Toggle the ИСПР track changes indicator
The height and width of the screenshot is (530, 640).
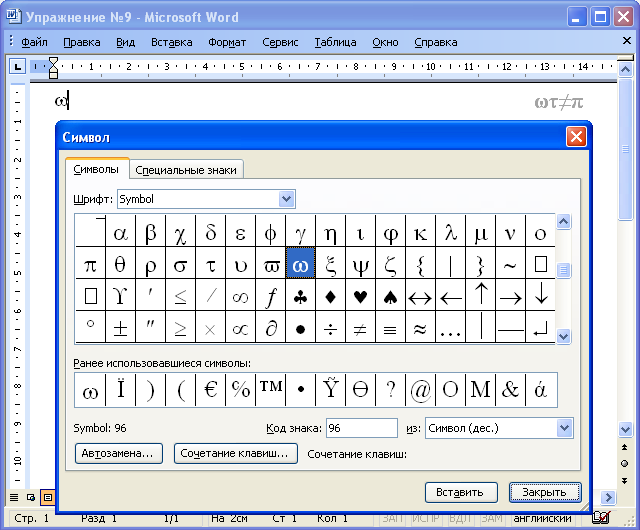point(425,518)
